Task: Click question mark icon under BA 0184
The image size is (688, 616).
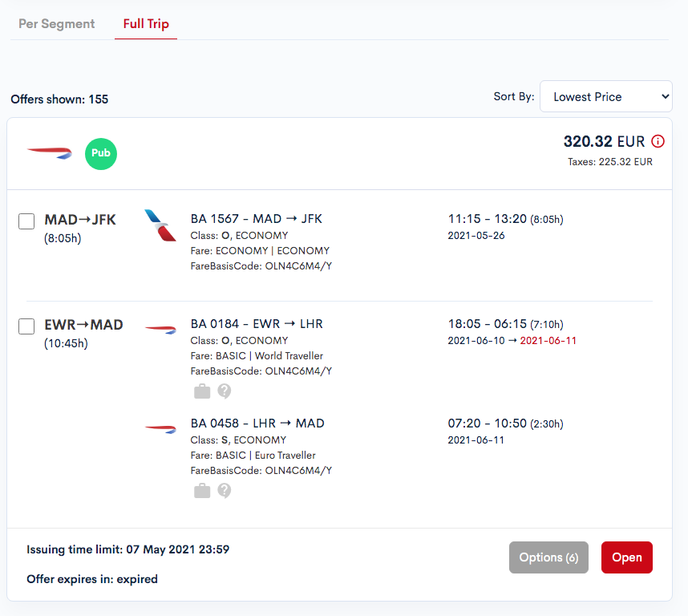Action: [x=225, y=391]
